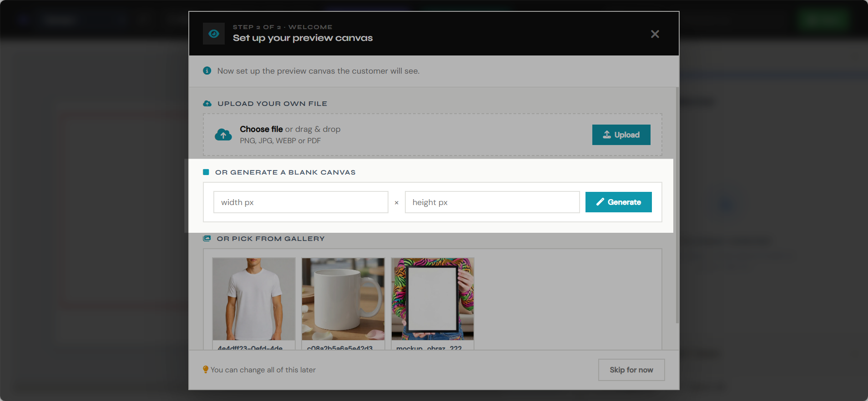This screenshot has height=401, width=868.
Task: Click the info icon beside the instructions
Action: [207, 71]
